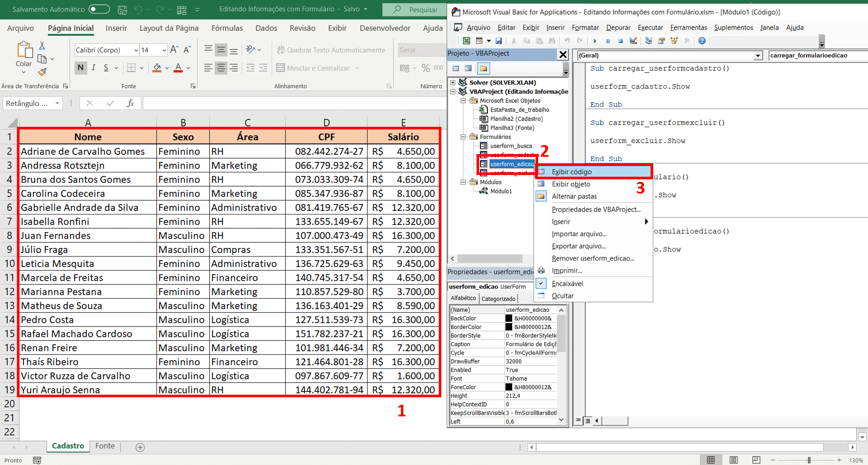Toggle Folders view in Project Explorer
Image resolution: width=868 pixels, height=465 pixels.
(x=483, y=68)
